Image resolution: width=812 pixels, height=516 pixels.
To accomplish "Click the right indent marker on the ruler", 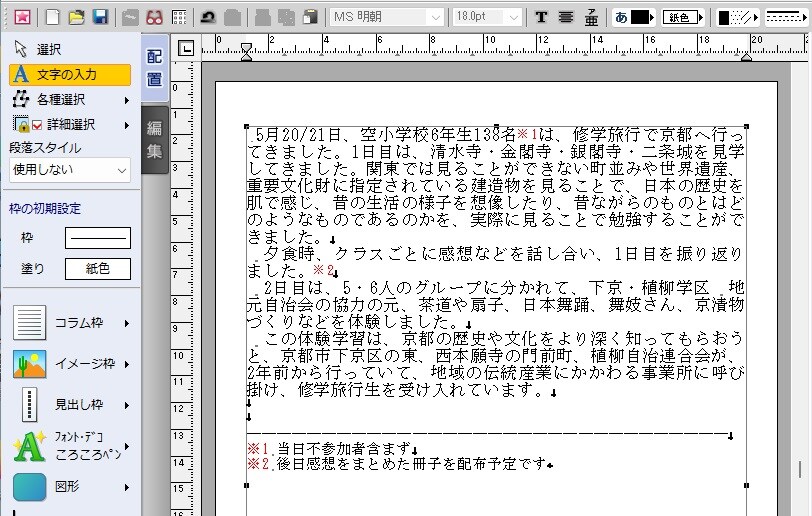I will pos(746,57).
